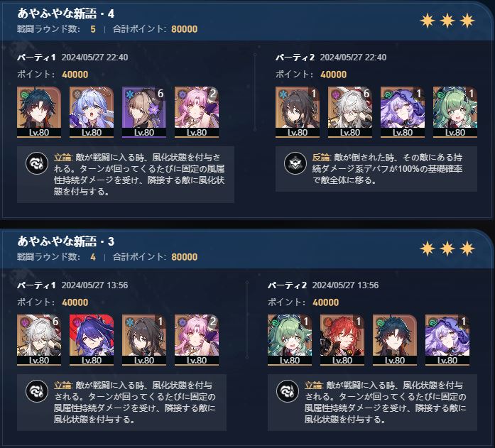Click the wind buff icon under stage 3 party 1
This screenshot has height=448, width=495.
[x=37, y=391]
